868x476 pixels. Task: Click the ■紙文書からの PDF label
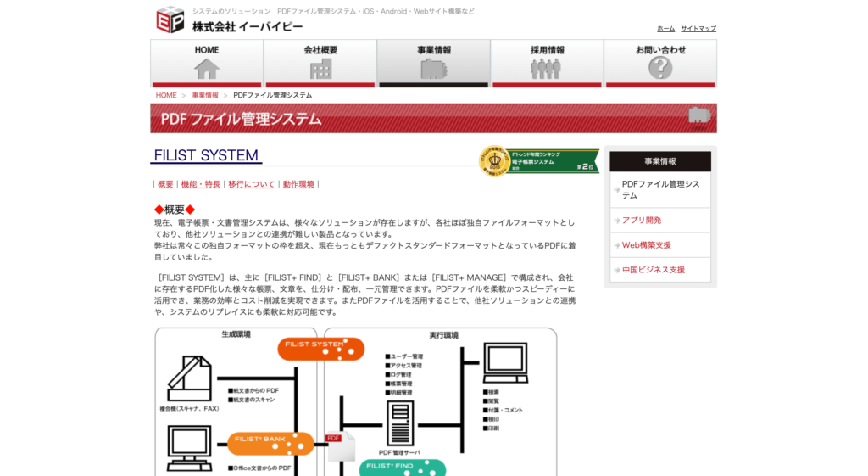[x=253, y=390]
